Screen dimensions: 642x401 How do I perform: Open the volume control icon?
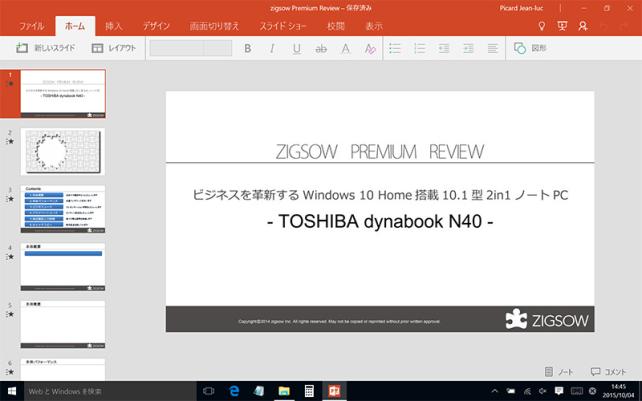point(543,391)
